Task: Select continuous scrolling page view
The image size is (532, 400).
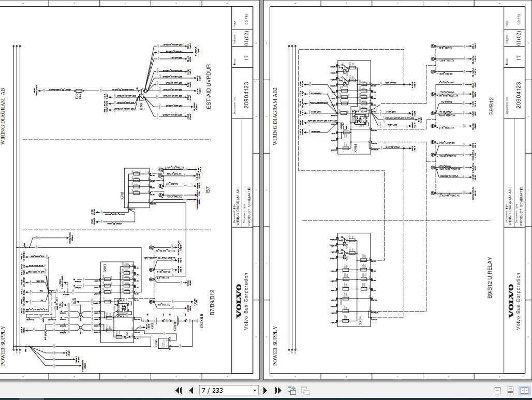Action: tap(510, 391)
